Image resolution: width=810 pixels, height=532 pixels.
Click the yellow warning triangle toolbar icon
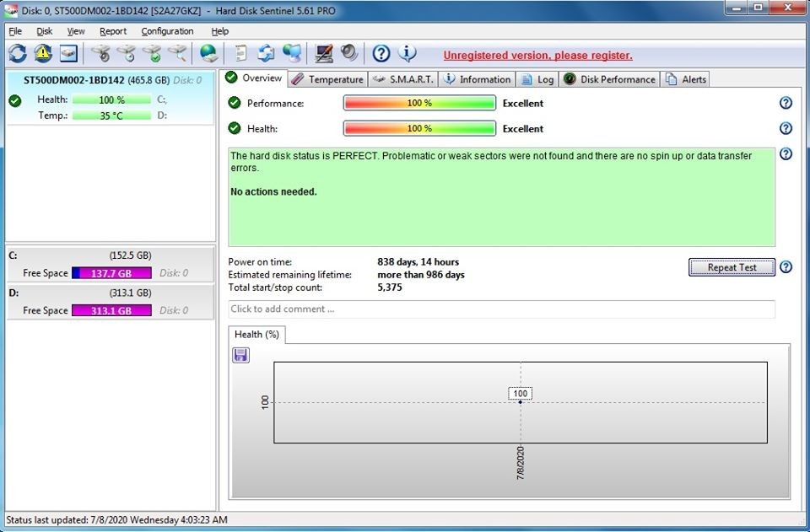43,53
